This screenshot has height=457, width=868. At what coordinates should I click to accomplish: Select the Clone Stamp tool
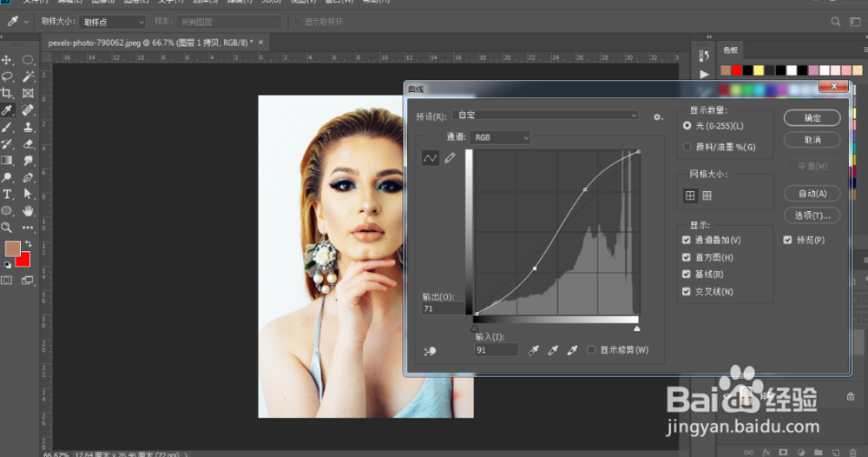point(28,127)
